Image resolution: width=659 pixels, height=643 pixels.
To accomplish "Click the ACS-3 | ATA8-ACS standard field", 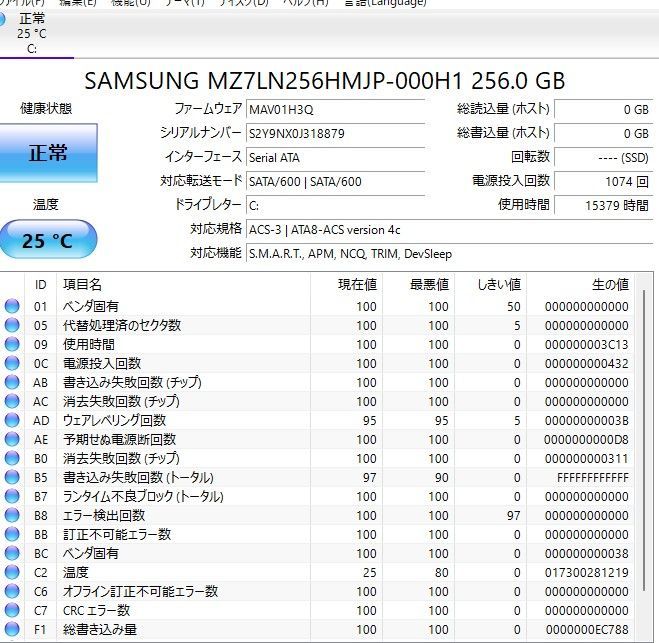I will tap(450, 230).
